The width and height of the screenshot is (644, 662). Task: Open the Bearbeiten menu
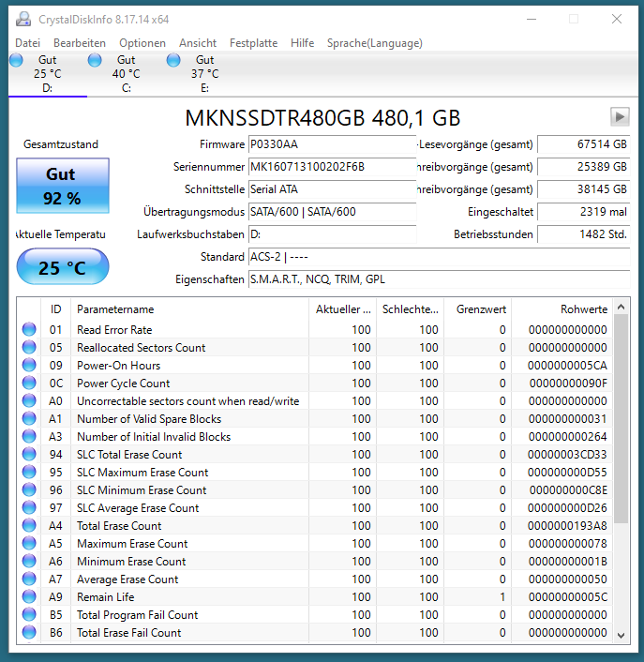coord(80,43)
